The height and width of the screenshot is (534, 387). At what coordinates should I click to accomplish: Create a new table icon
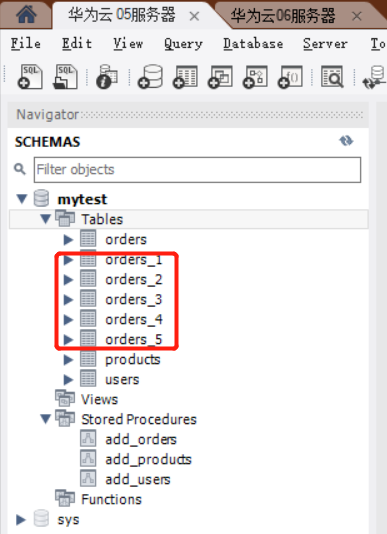point(185,77)
